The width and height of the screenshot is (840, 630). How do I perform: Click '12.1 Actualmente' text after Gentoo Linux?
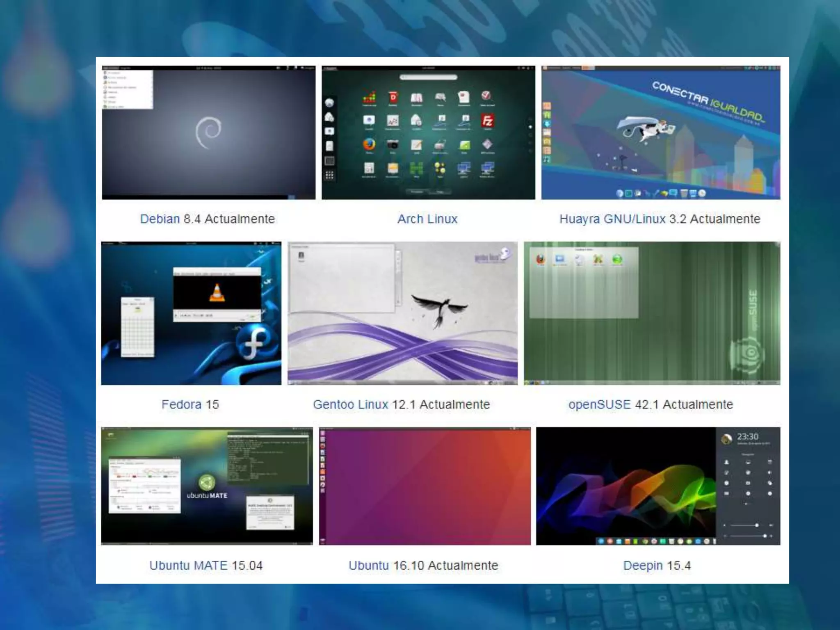441,404
